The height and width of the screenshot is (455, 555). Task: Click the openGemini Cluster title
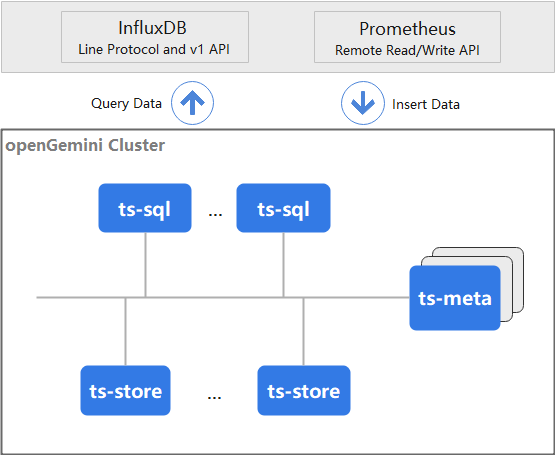pyautogui.click(x=85, y=146)
